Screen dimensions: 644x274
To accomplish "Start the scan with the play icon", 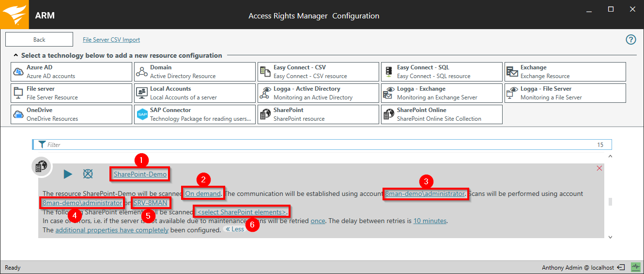I will pyautogui.click(x=68, y=174).
